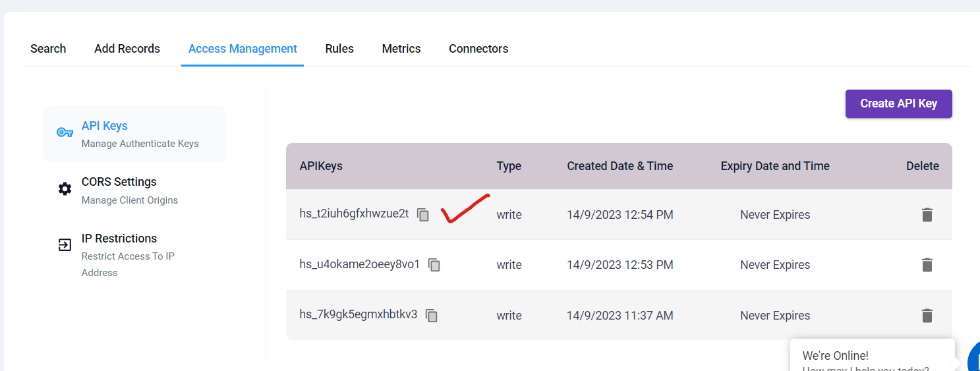Open the Search tab

click(48, 49)
